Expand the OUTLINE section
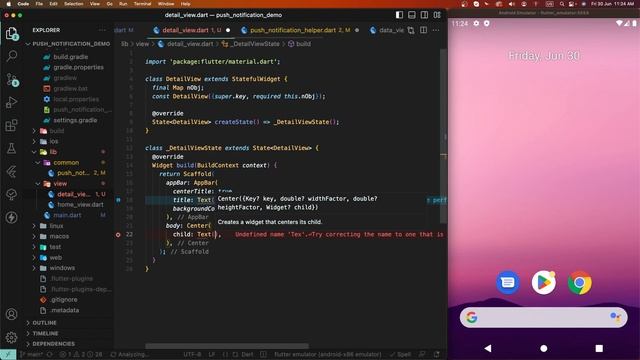This screenshot has width=640, height=360. click(44, 322)
